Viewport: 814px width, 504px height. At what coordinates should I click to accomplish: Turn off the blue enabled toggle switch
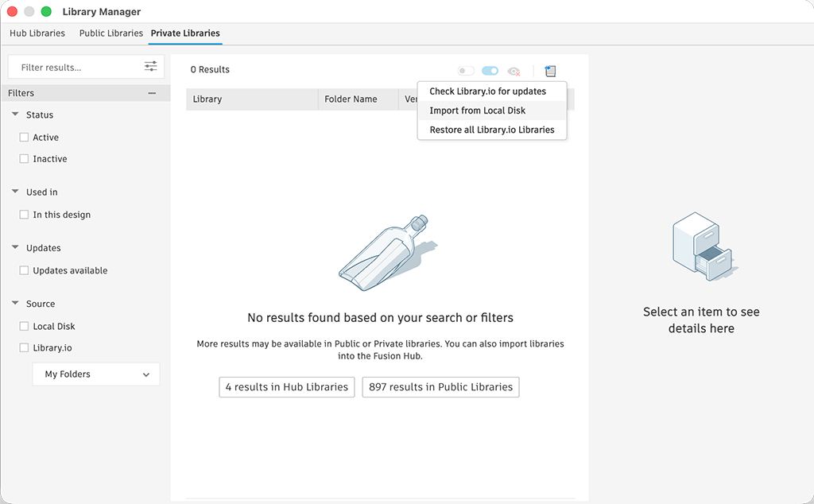[x=490, y=71]
